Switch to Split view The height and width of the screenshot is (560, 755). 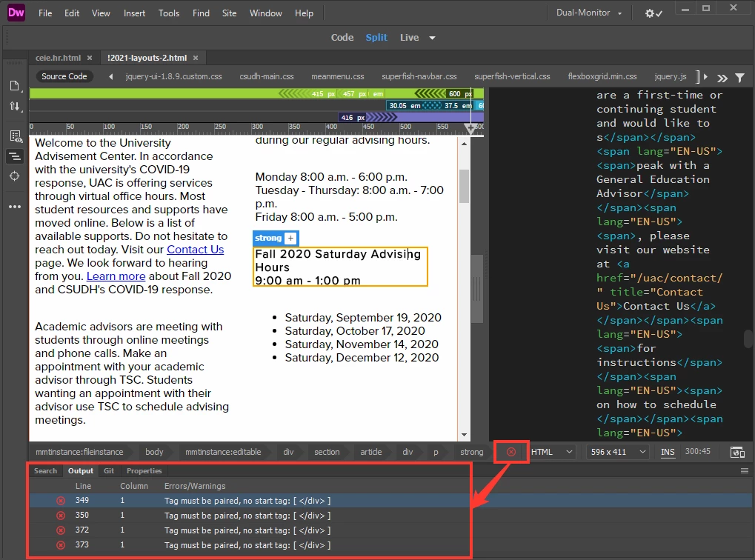pyautogui.click(x=376, y=38)
